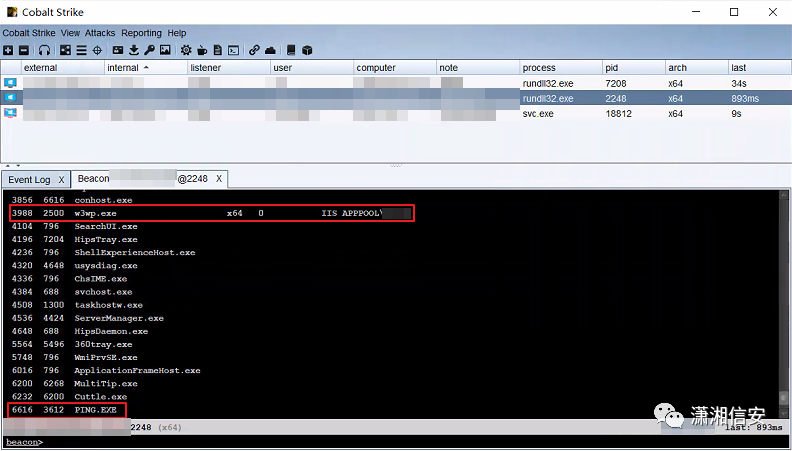The width and height of the screenshot is (792, 451).
Task: Click ServerManager.exe in process output
Action: [x=119, y=318]
